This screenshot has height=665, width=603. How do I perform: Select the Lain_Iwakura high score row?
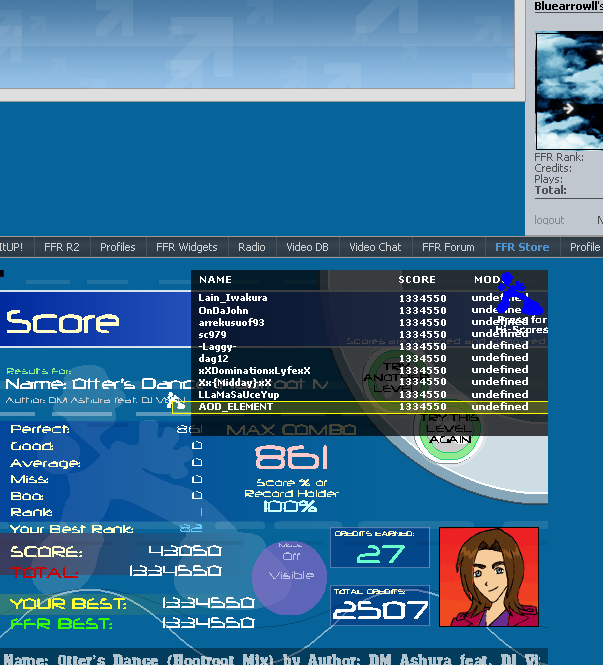click(369, 298)
